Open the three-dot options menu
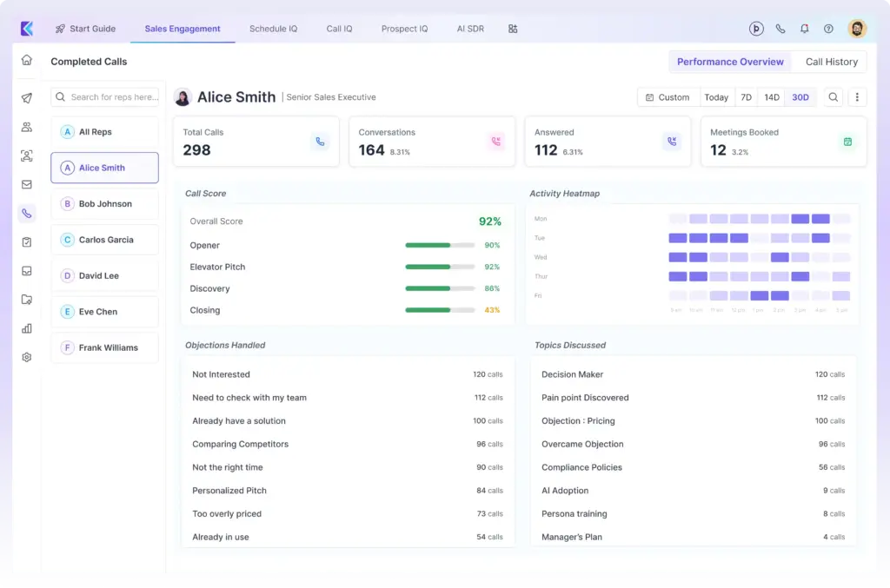Viewport: 890px width, 588px height. (858, 96)
